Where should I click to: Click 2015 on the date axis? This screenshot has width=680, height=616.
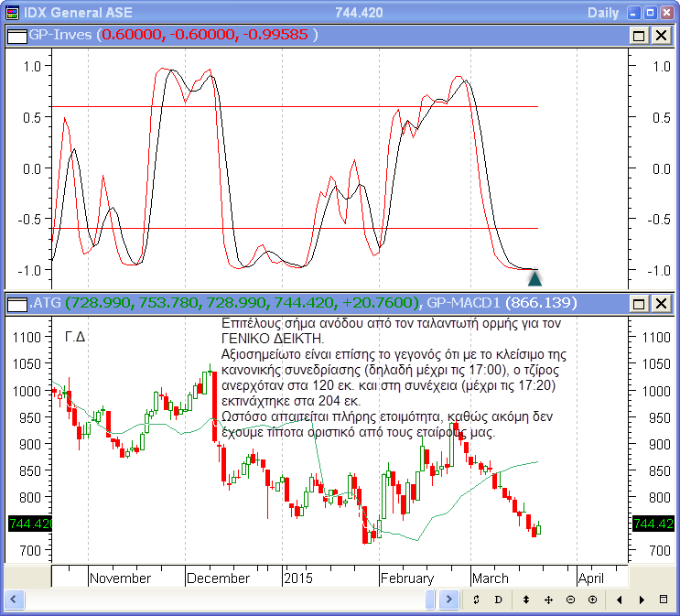(x=298, y=578)
